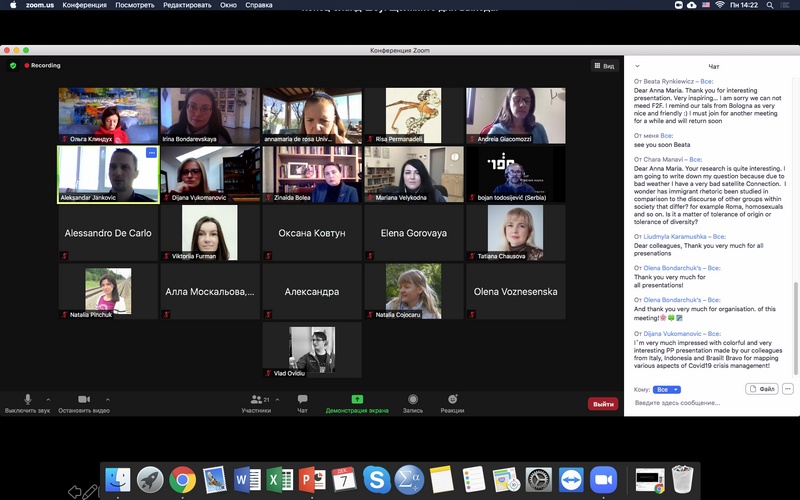The image size is (800, 500).
Task: Open Google Chrome from the dock
Action: pos(182,479)
